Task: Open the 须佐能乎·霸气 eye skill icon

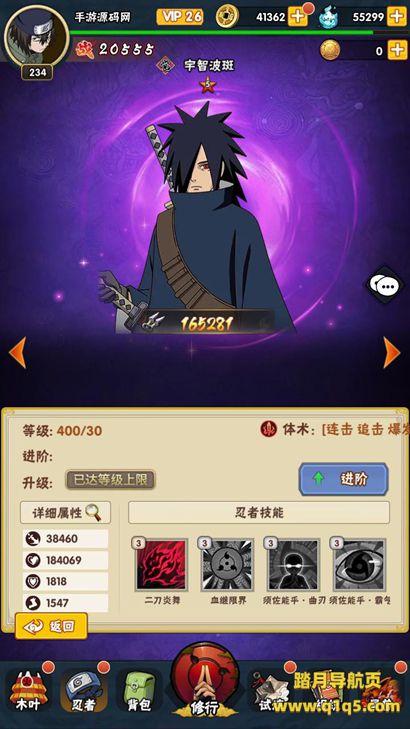Action: (359, 564)
